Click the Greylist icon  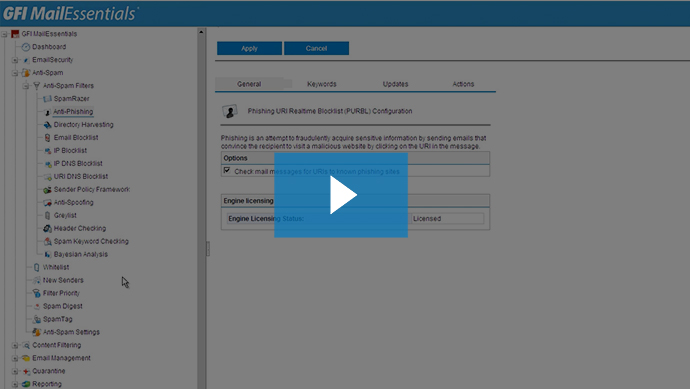click(48, 216)
